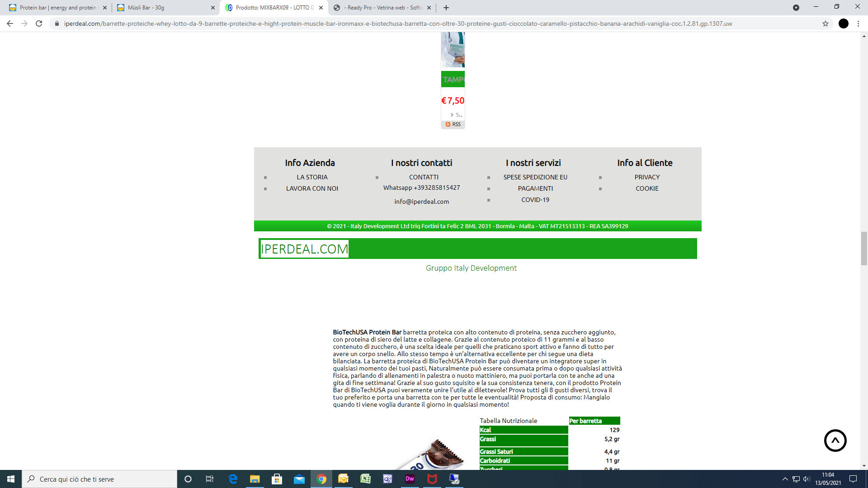The height and width of the screenshot is (488, 868).
Task: Open the CONTATTI link
Action: click(x=424, y=177)
